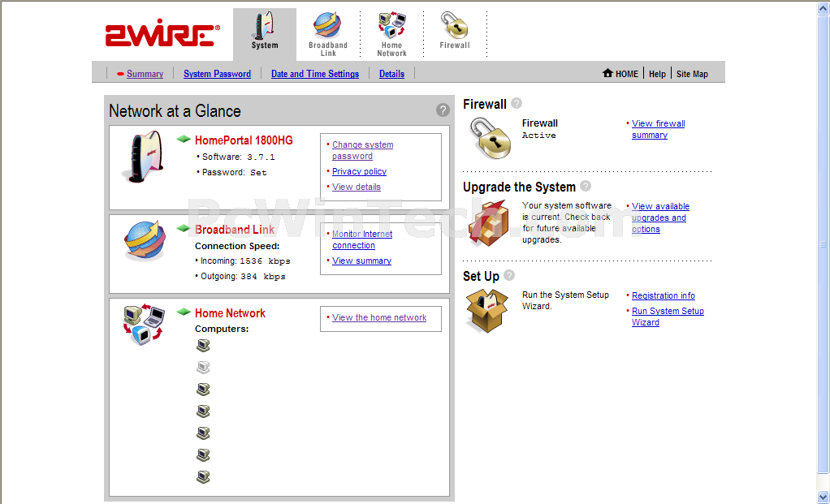Click the upgrade package box image
830x504 pixels.
tap(489, 224)
